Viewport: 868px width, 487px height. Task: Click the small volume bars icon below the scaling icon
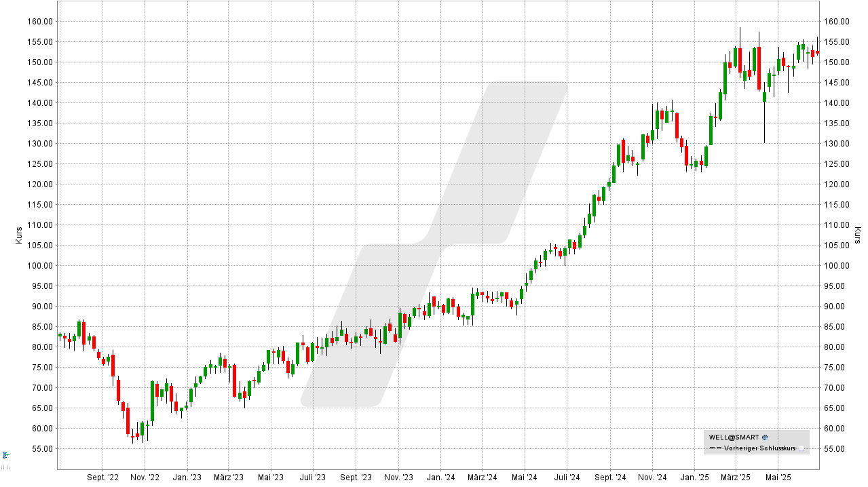click(x=5, y=467)
